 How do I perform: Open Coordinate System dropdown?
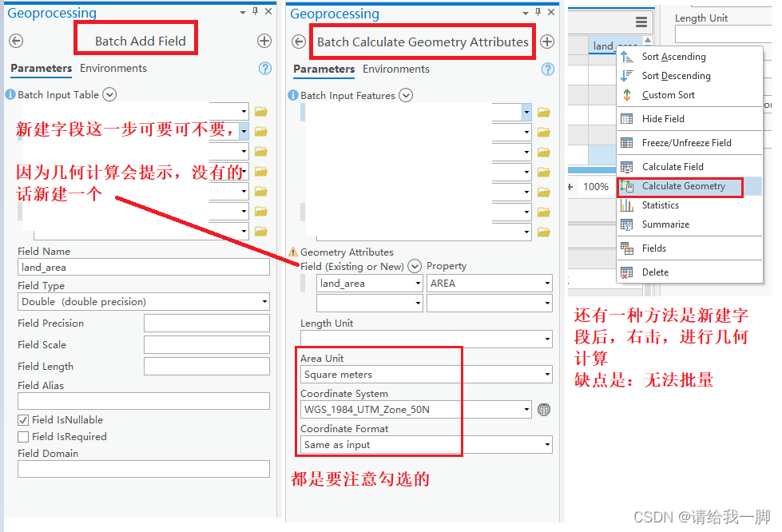point(526,410)
